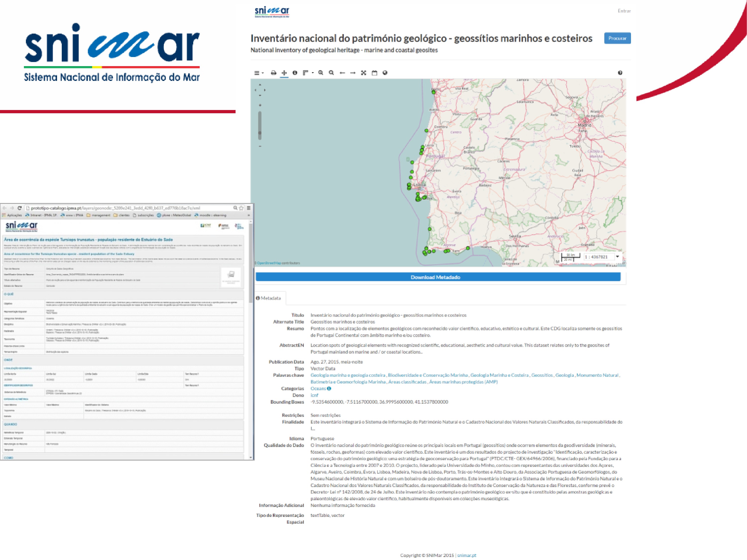Open management bookmarks folder
747x560 pixels.
(98, 215)
